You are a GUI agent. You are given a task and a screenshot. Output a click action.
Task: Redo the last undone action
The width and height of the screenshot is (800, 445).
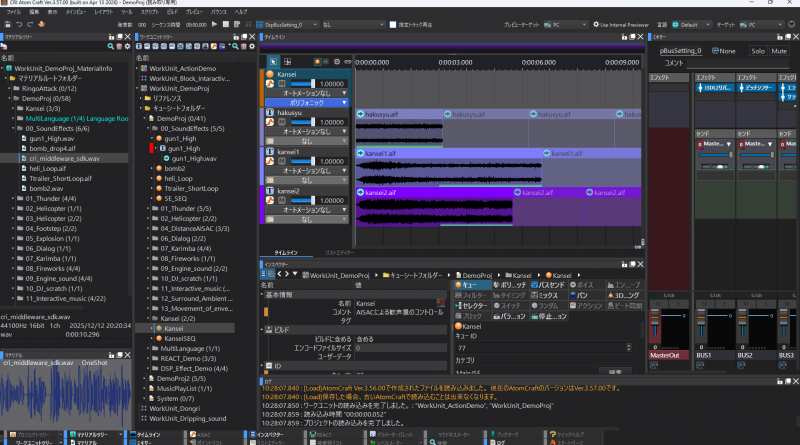point(30,24)
